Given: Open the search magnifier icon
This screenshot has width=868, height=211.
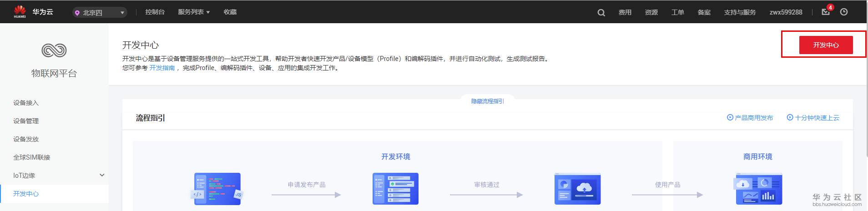Looking at the screenshot, I should (601, 12).
